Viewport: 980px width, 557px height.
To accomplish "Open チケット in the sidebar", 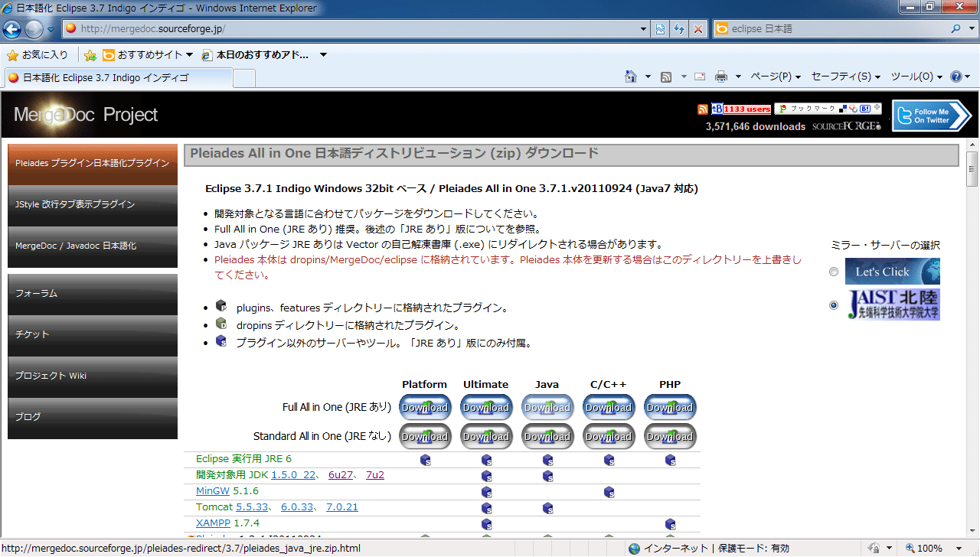I will point(93,335).
